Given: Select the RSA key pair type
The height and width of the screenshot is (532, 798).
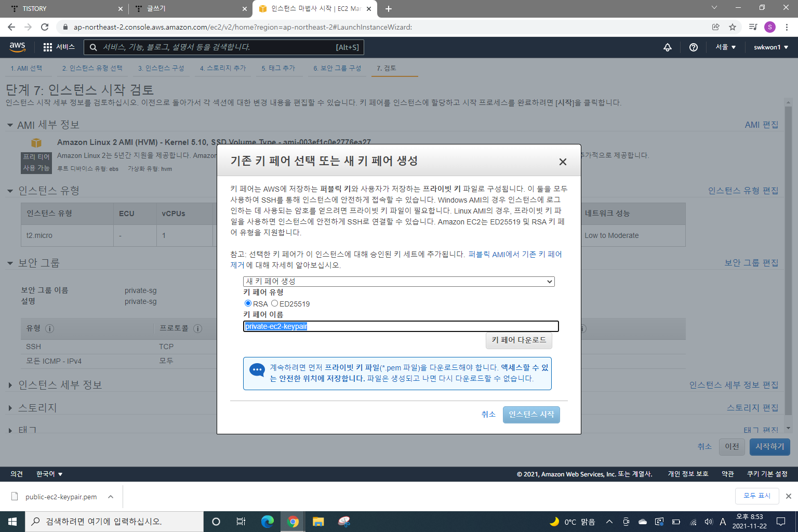Looking at the screenshot, I should pos(248,303).
